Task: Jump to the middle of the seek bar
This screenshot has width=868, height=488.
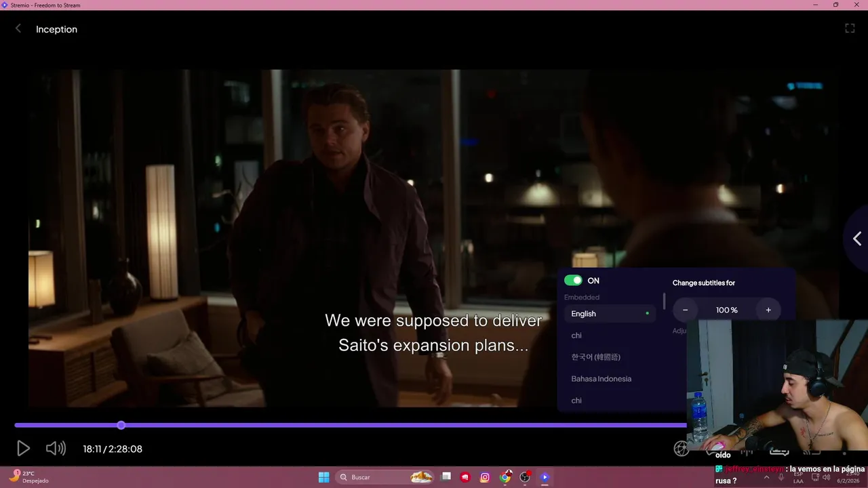Action: 434,425
